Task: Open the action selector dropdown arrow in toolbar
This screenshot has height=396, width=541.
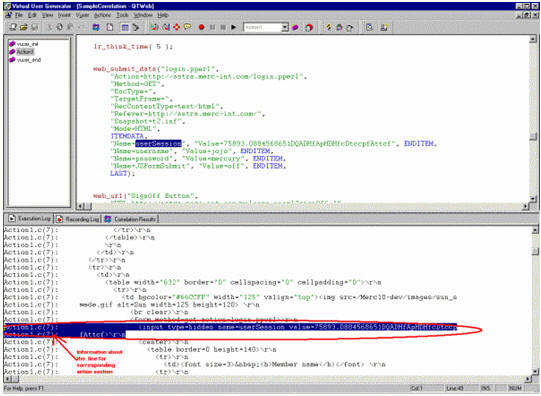Action: click(x=285, y=27)
